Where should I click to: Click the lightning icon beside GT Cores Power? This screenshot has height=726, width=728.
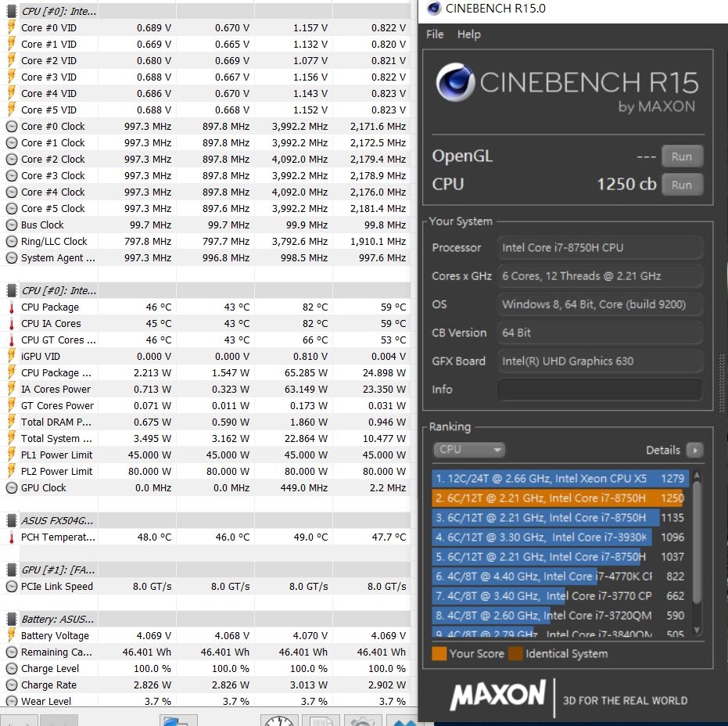pyautogui.click(x=12, y=405)
